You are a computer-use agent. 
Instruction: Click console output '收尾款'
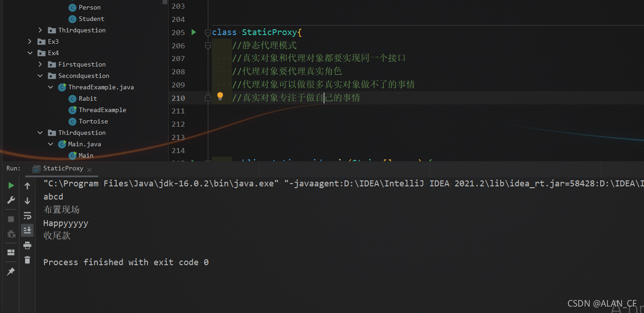[x=57, y=236]
